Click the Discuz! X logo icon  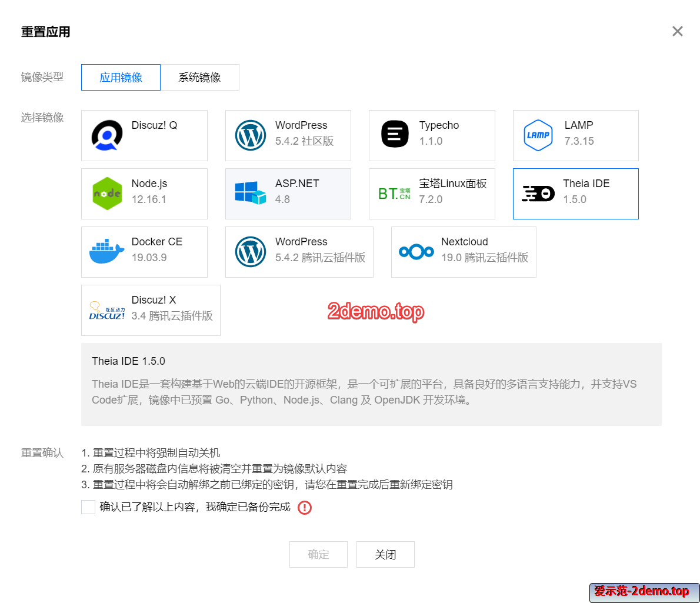point(107,311)
